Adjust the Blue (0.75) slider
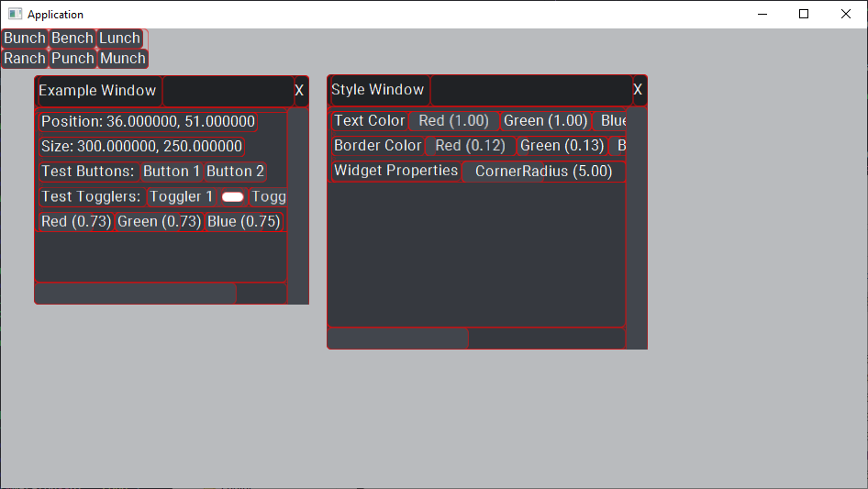The height and width of the screenshot is (489, 868). (244, 222)
